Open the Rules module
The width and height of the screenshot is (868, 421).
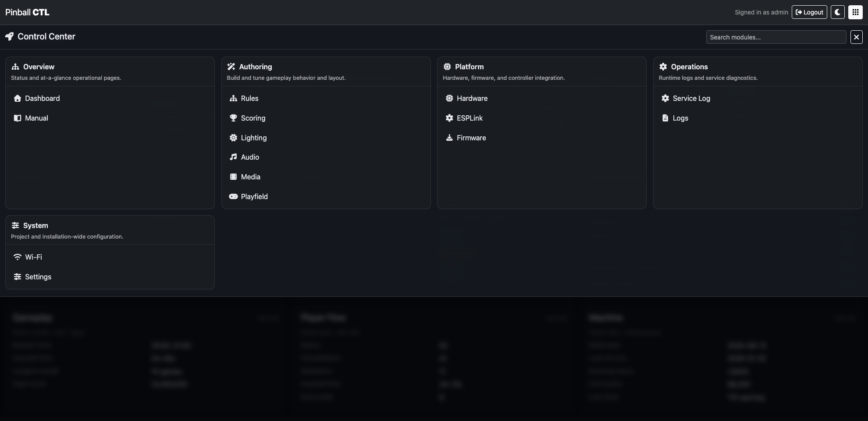pos(249,98)
